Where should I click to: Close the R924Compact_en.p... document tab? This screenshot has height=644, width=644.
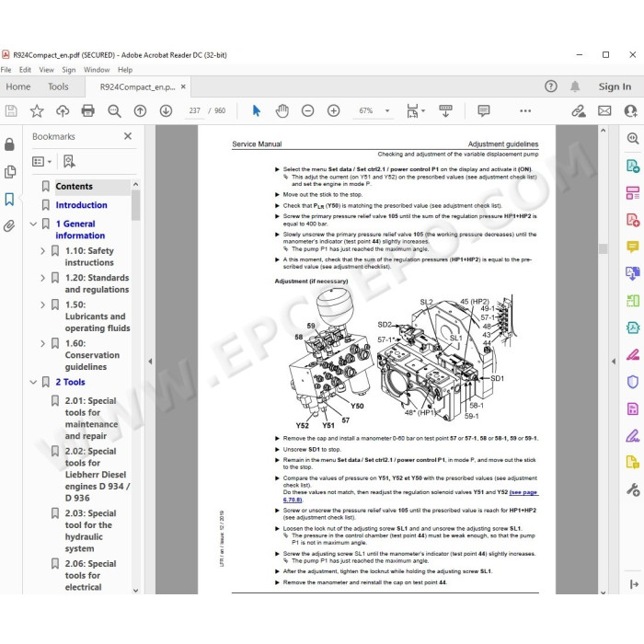pyautogui.click(x=183, y=86)
